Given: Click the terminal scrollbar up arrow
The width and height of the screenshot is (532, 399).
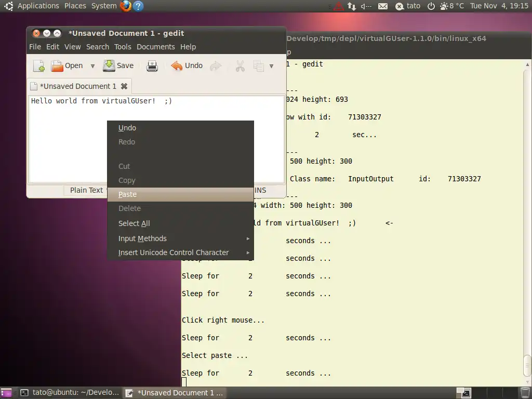Looking at the screenshot, I should click(x=527, y=64).
